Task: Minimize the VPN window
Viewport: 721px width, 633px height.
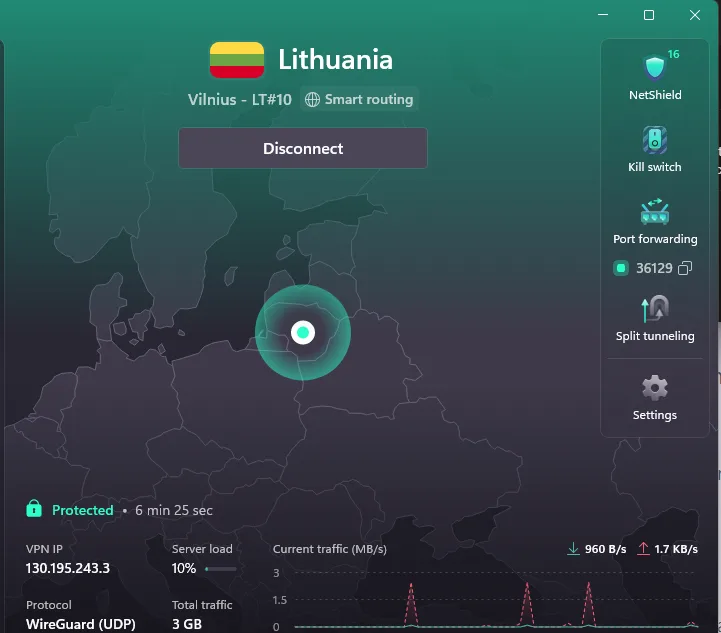Action: tap(603, 15)
